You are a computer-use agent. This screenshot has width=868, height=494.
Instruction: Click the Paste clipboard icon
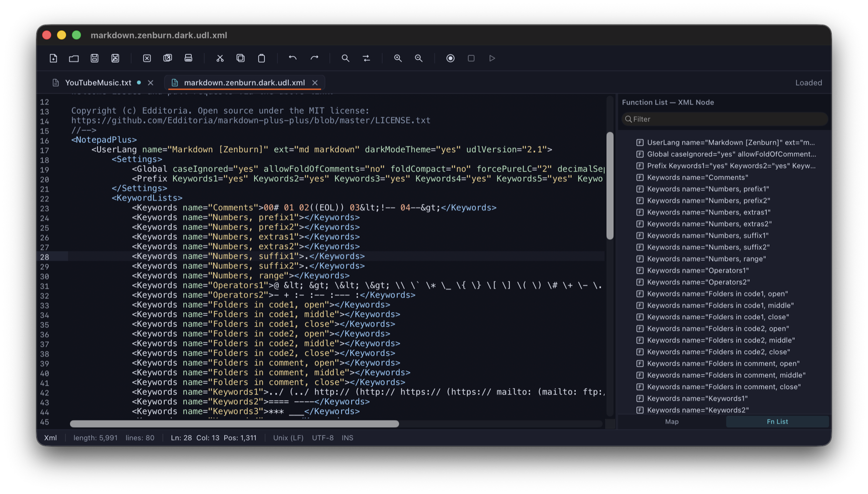tap(261, 58)
